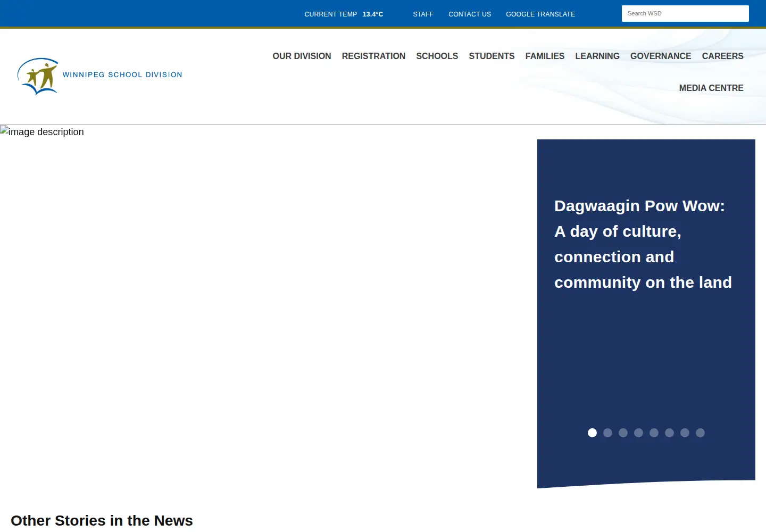Image resolution: width=766 pixels, height=532 pixels.
Task: Open the Staff link
Action: click(423, 14)
